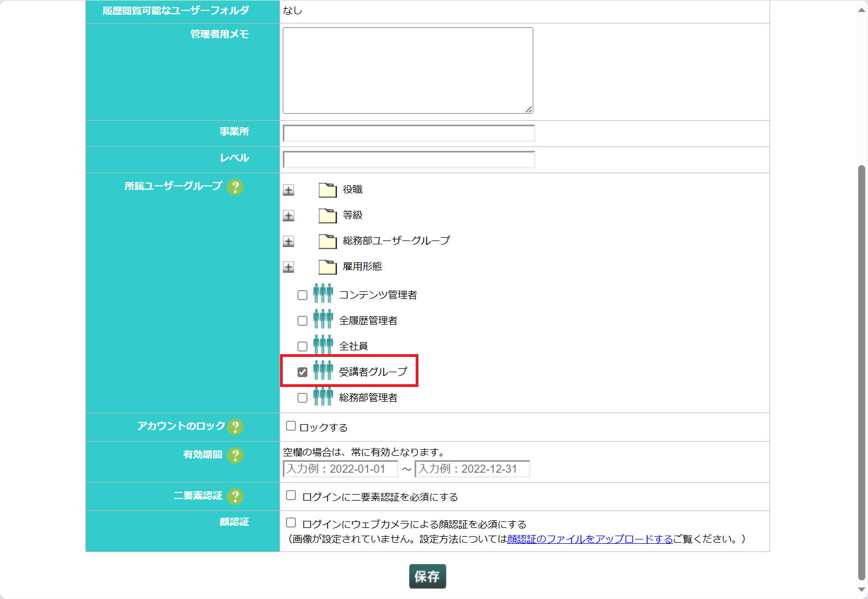
Task: Click the scrollbar down arrow
Action: [x=862, y=590]
